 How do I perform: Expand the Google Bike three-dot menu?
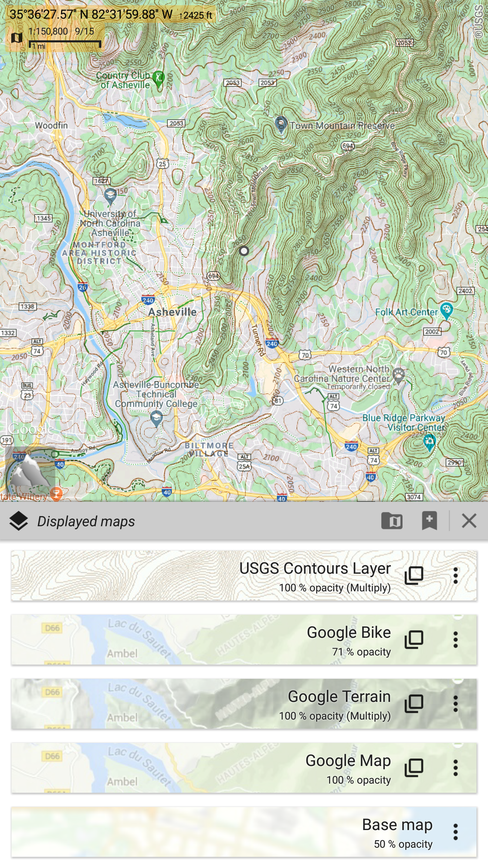(455, 640)
